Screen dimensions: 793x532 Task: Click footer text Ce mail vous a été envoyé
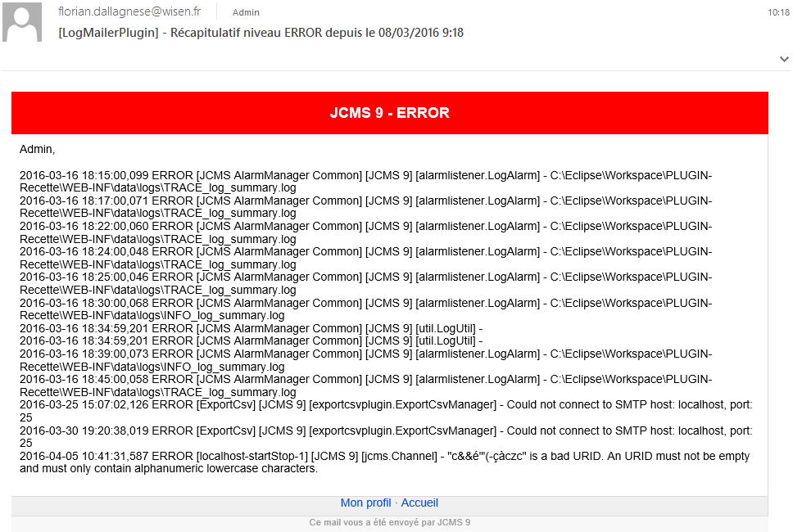pyautogui.click(x=389, y=522)
